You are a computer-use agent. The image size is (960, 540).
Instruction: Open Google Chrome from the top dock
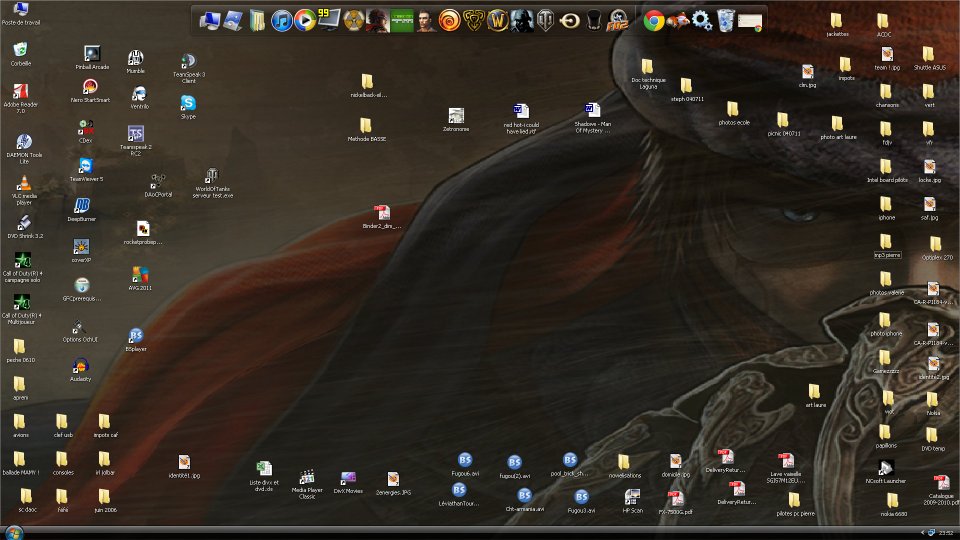(x=654, y=21)
